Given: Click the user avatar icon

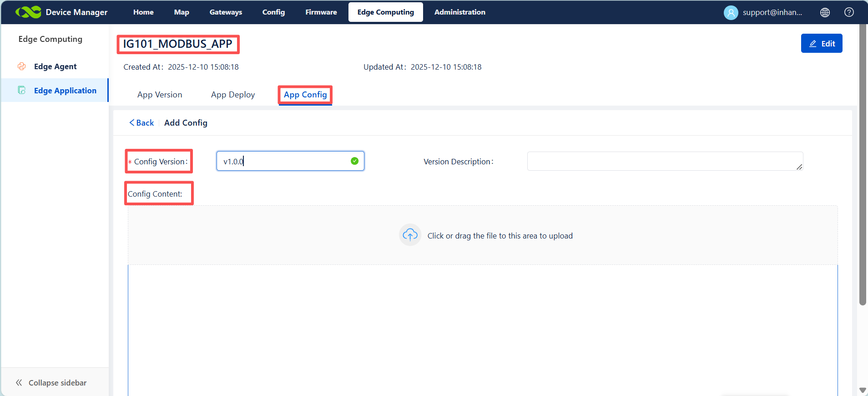Looking at the screenshot, I should pyautogui.click(x=731, y=12).
